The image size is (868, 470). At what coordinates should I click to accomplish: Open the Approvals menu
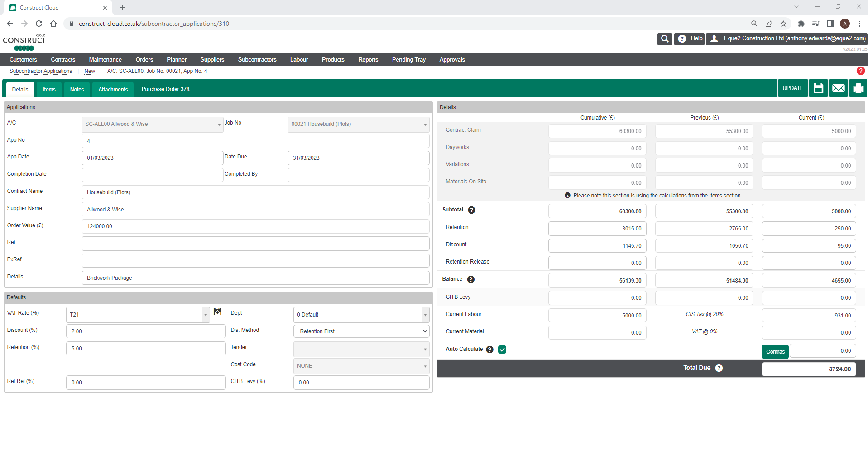(x=452, y=60)
